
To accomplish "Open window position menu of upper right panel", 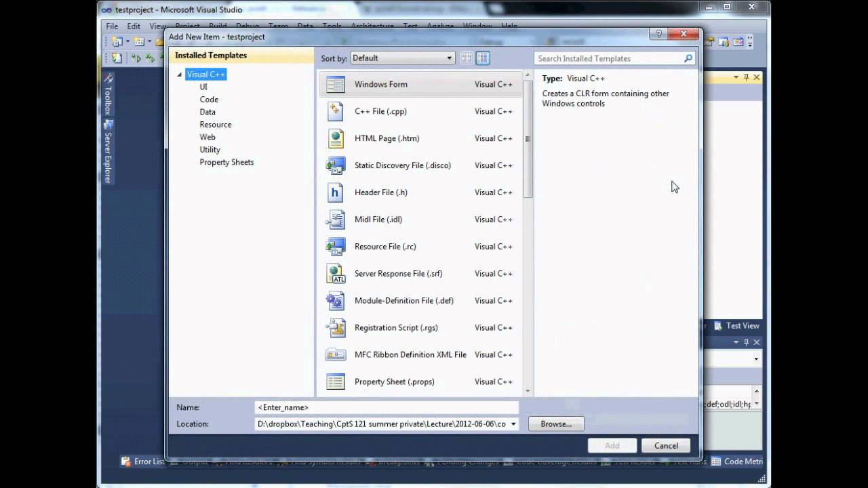I will (736, 77).
